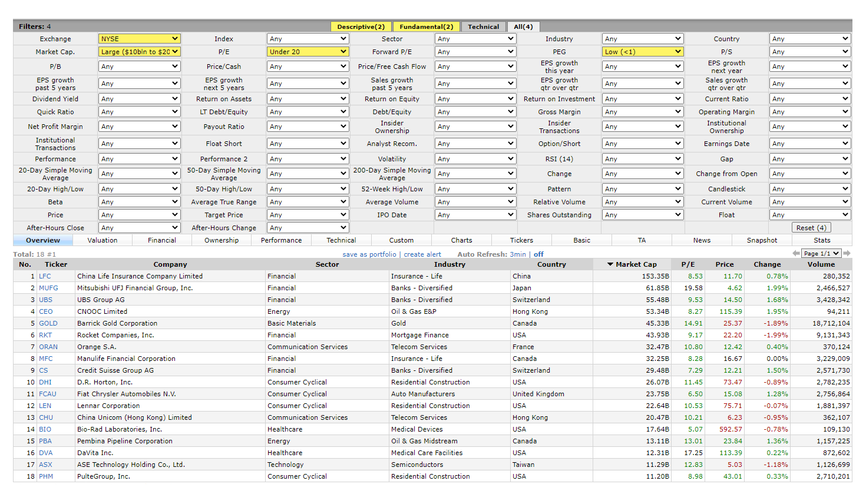Open the RKT ticker link
The height and width of the screenshot is (504, 866).
tap(45, 335)
